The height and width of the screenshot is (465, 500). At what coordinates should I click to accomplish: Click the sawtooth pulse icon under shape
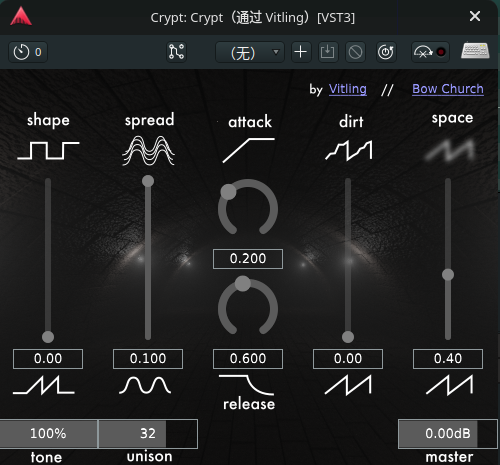[x=44, y=385]
